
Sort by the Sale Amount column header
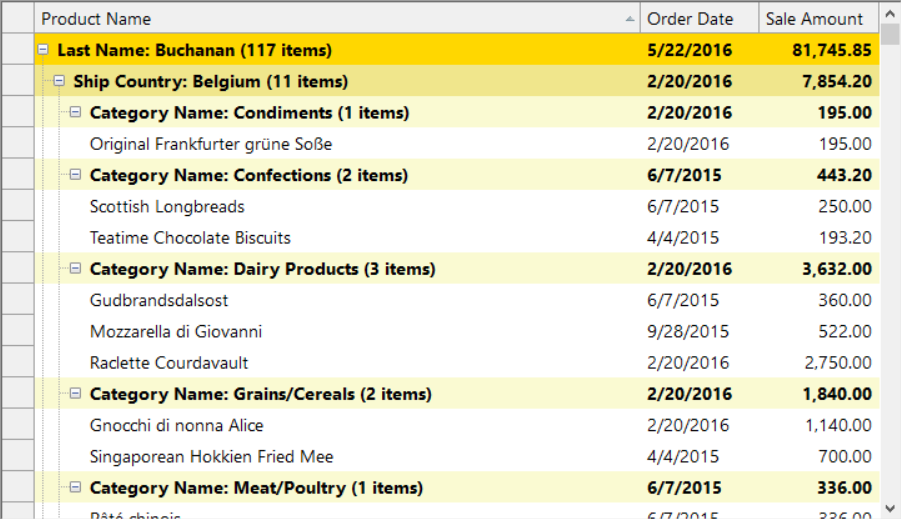(x=819, y=18)
